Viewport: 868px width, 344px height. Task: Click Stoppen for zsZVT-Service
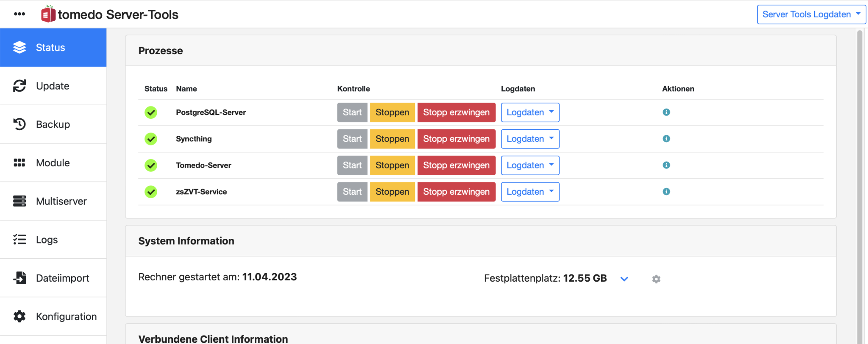point(392,192)
